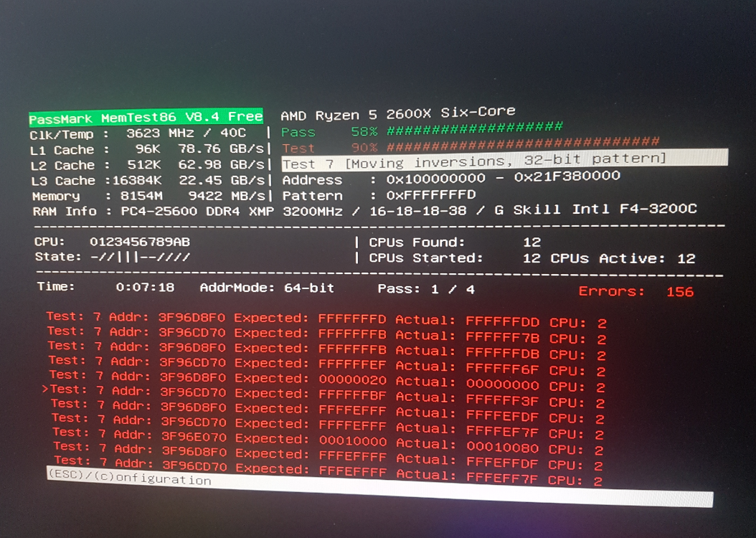
Task: Select error row with Actual FFFFEF7F
Action: [328, 426]
